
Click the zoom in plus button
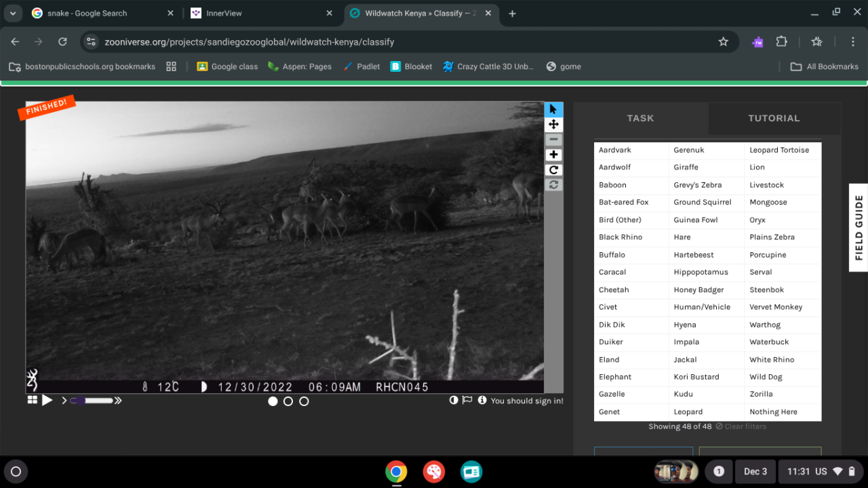(x=553, y=155)
